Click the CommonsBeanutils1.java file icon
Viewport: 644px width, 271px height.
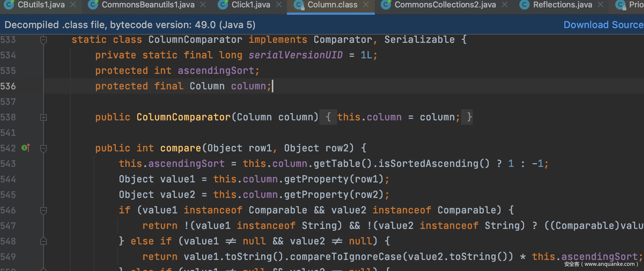(93, 5)
